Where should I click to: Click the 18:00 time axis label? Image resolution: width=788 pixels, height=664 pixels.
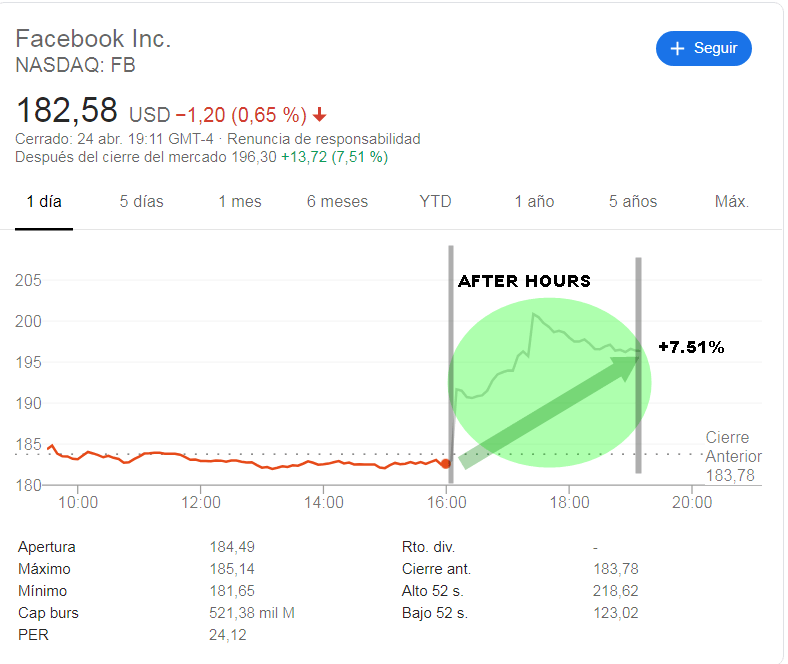point(569,502)
